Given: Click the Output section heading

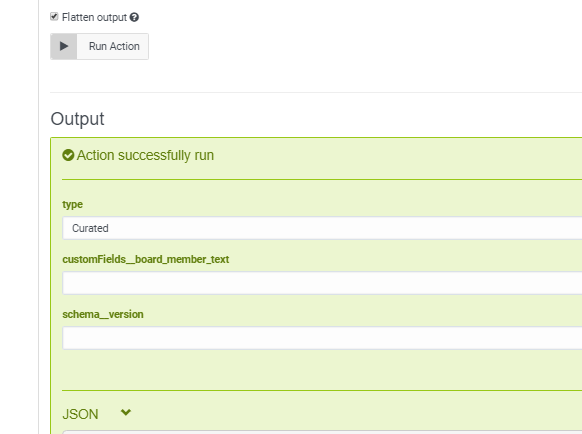Looking at the screenshot, I should click(77, 119).
